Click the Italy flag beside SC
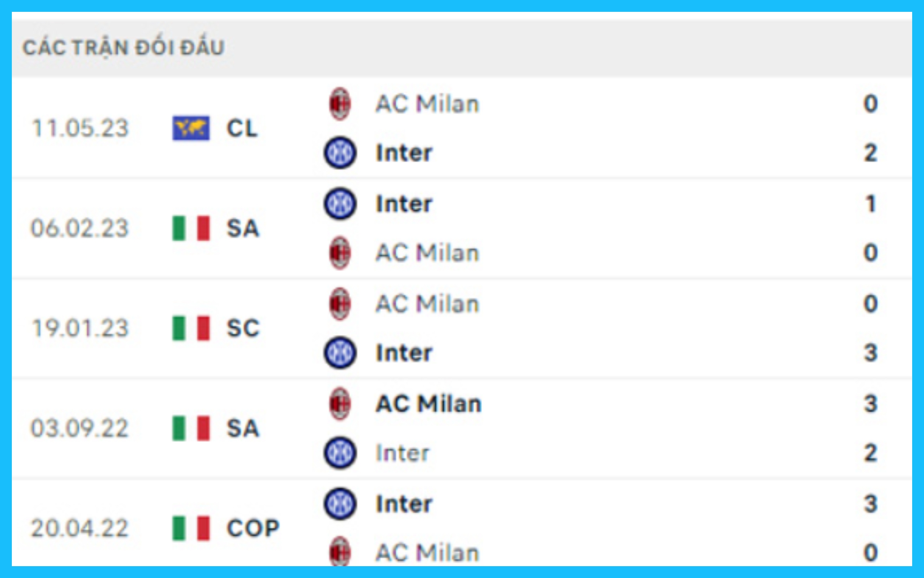This screenshot has width=924, height=578. coord(191,328)
